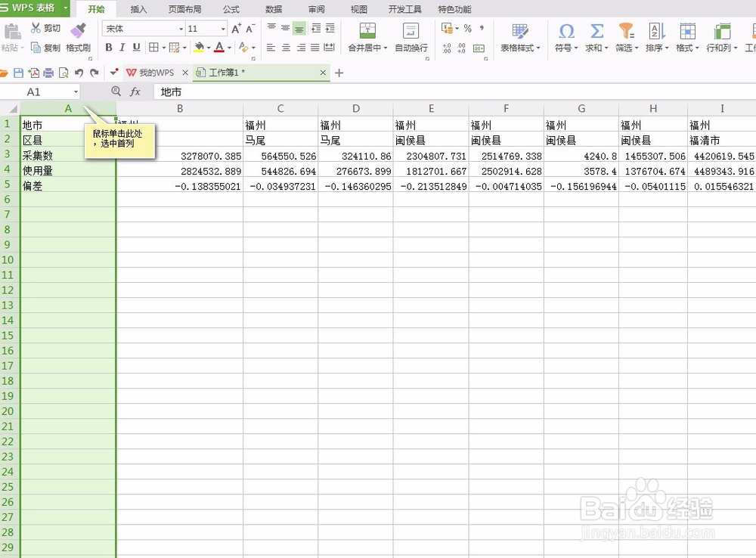Viewport: 756px width, 558px height.
Task: Apply bold formatting with the B icon
Action: 110,47
